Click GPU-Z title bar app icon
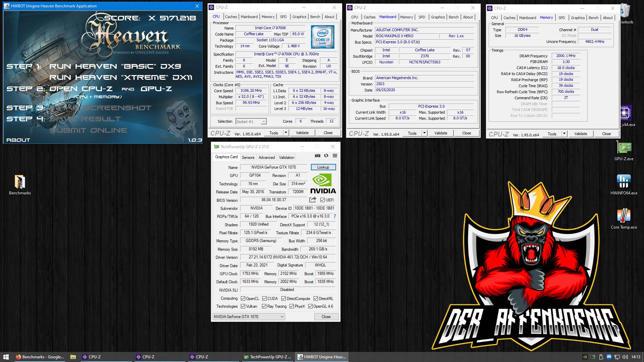644x362 pixels. click(x=216, y=147)
